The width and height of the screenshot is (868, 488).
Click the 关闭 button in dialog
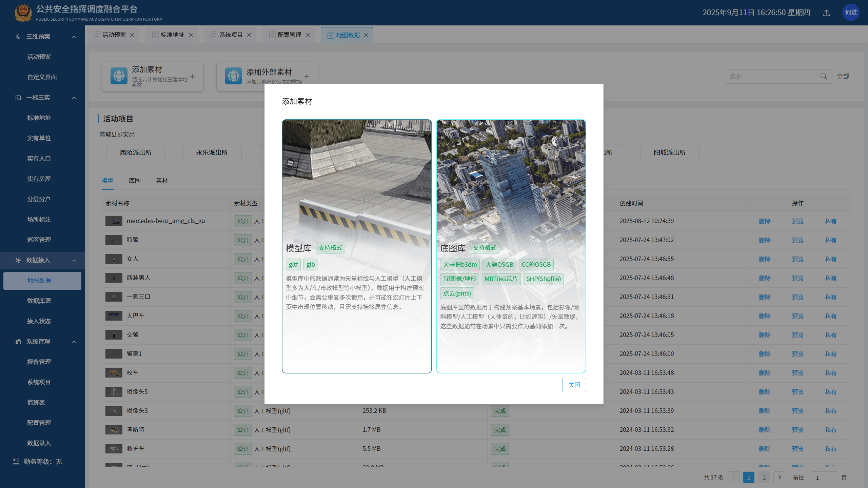[574, 385]
